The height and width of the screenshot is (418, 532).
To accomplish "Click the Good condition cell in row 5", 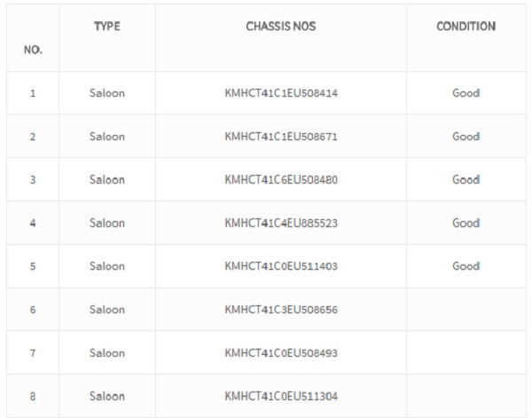I will click(465, 266).
